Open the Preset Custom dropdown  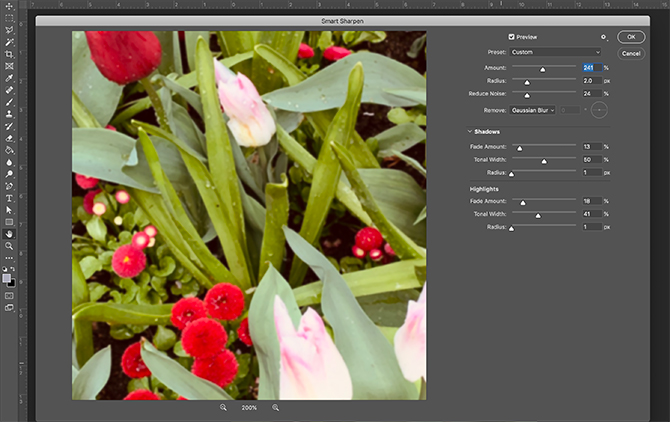tap(555, 52)
